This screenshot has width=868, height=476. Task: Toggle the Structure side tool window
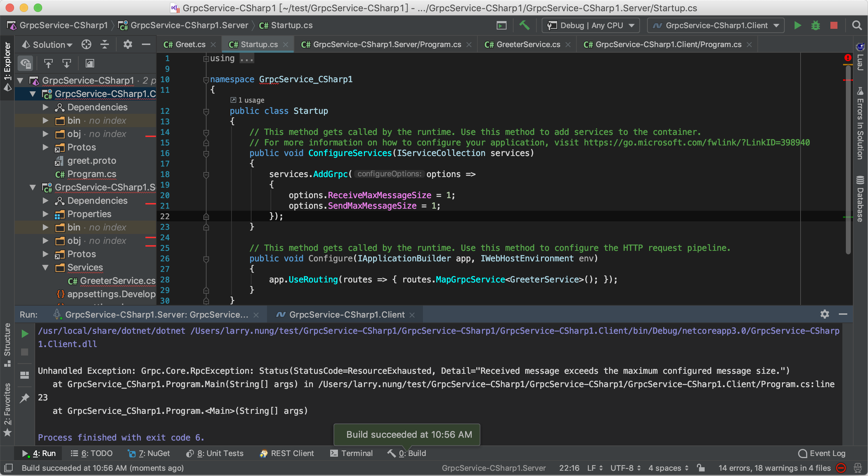[7, 345]
